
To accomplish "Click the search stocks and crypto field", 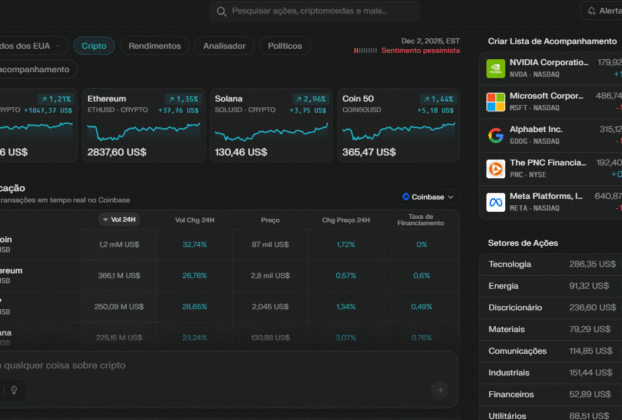I will click(x=320, y=11).
